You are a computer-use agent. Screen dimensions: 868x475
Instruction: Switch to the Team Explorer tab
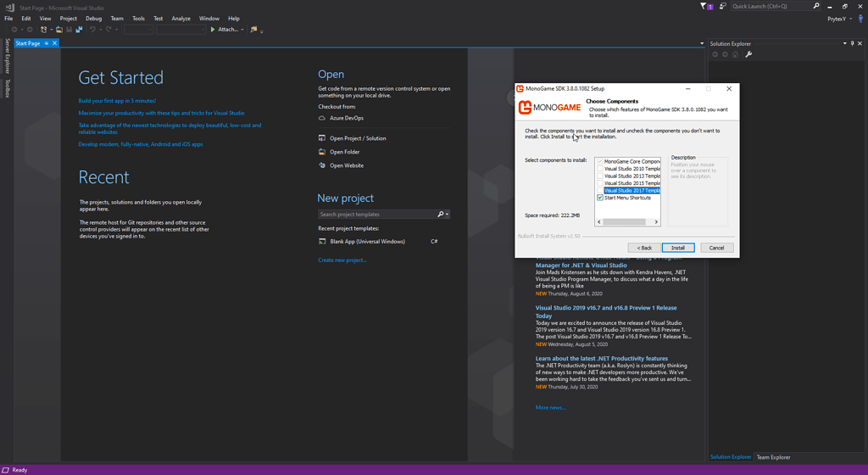[x=773, y=457]
